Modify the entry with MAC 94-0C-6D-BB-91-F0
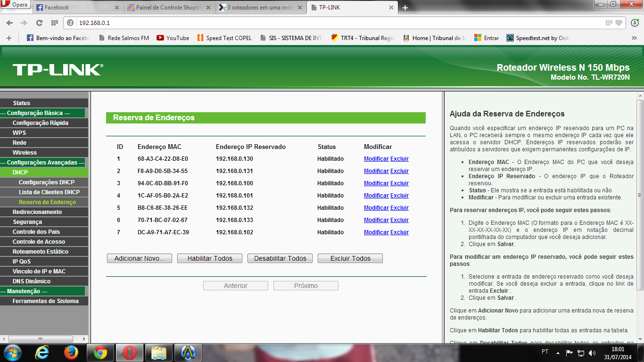The image size is (644, 362). 376,183
